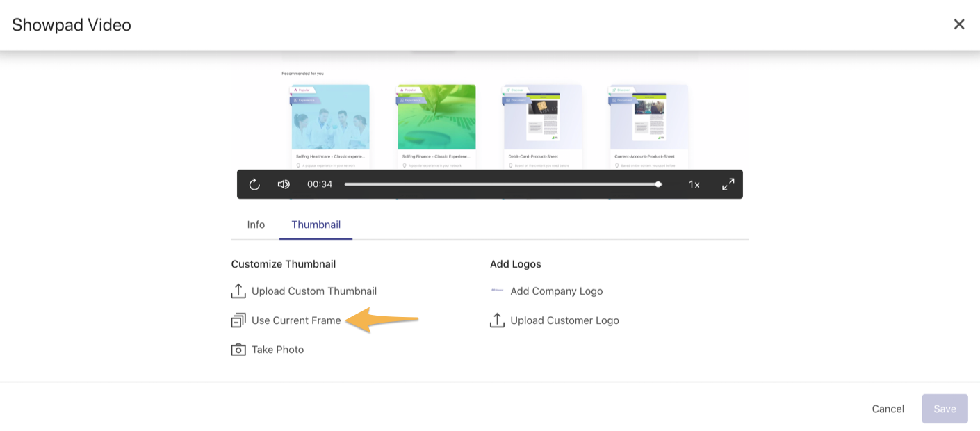
Task: Close the Showpad Video dialog
Action: coord(958,24)
